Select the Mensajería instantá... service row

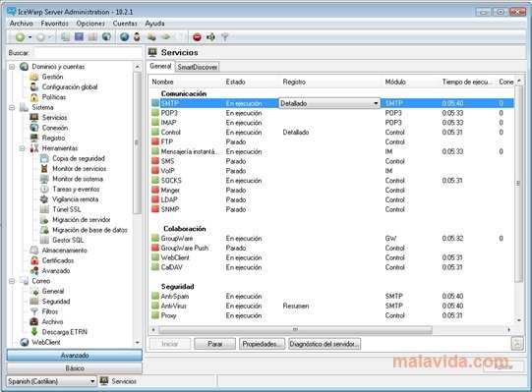[332, 151]
